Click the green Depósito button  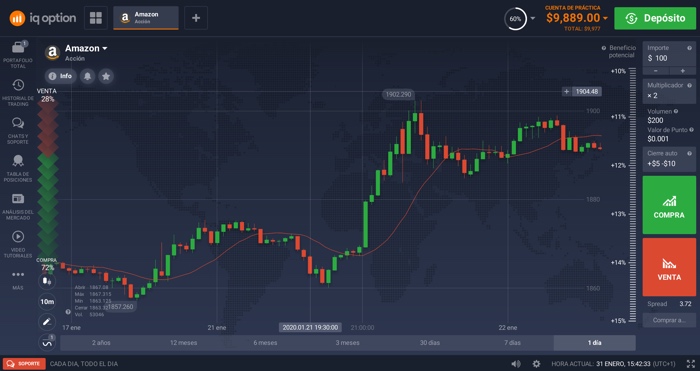tap(655, 18)
